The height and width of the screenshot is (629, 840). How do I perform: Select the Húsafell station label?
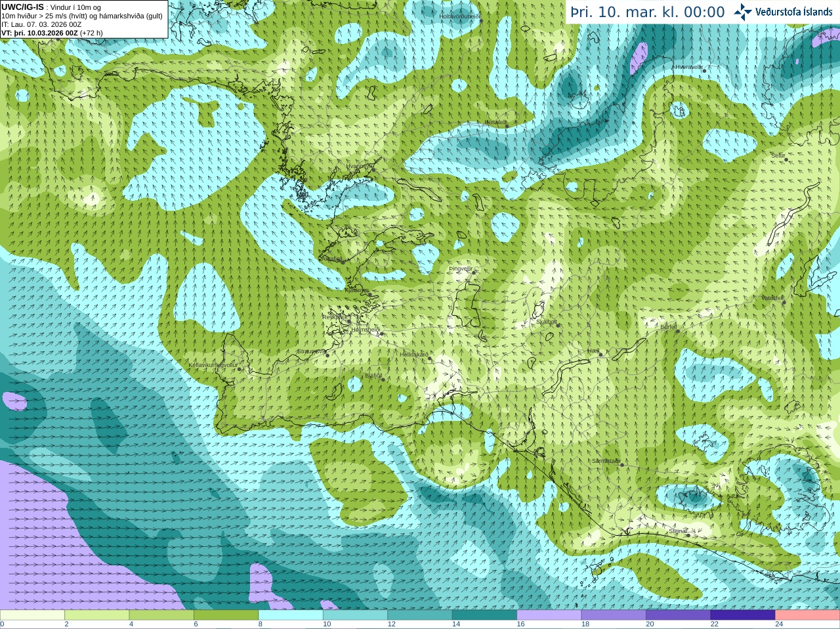point(495,122)
